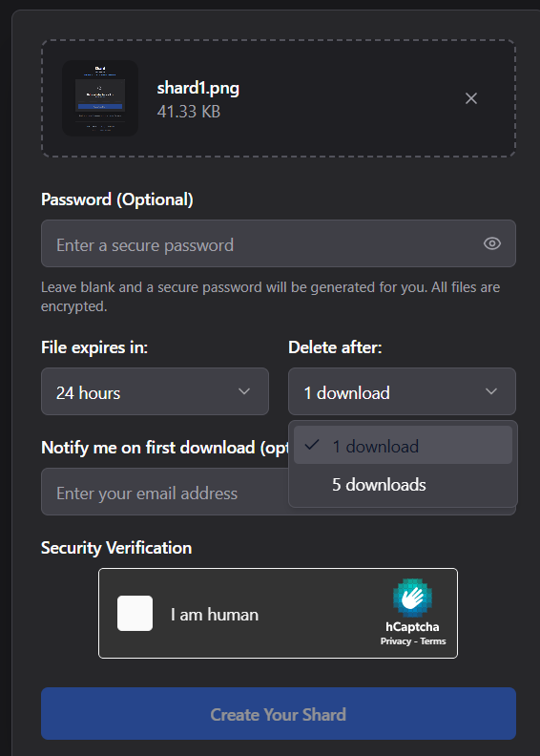Open the 'File expires in' 24 hours dropdown

155,391
